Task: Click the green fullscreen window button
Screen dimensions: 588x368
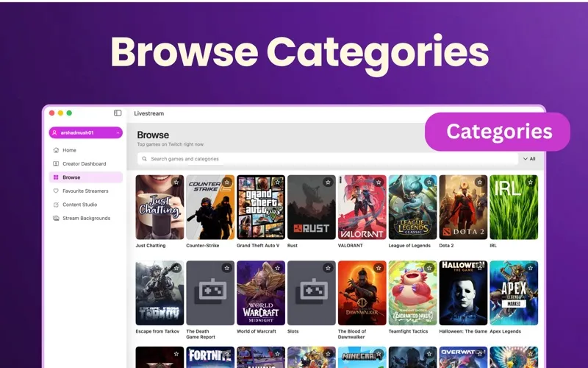Action: point(69,113)
